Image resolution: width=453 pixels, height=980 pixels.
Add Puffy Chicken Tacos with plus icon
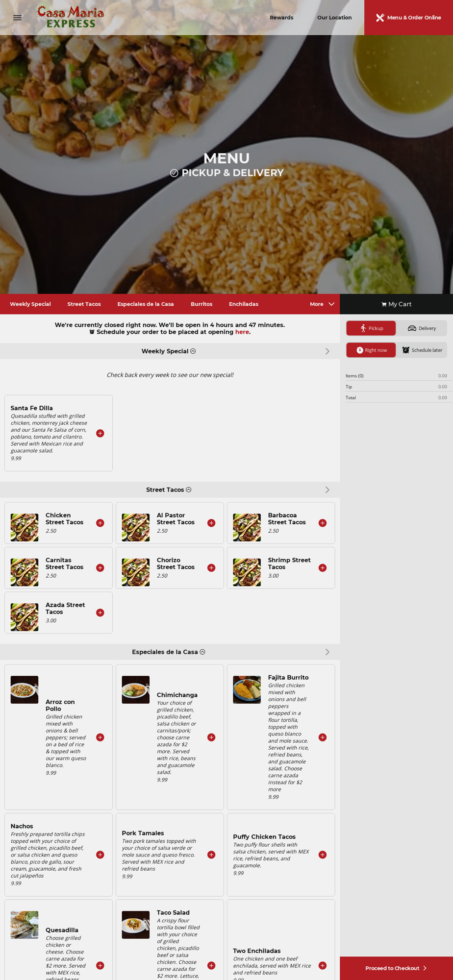point(323,855)
